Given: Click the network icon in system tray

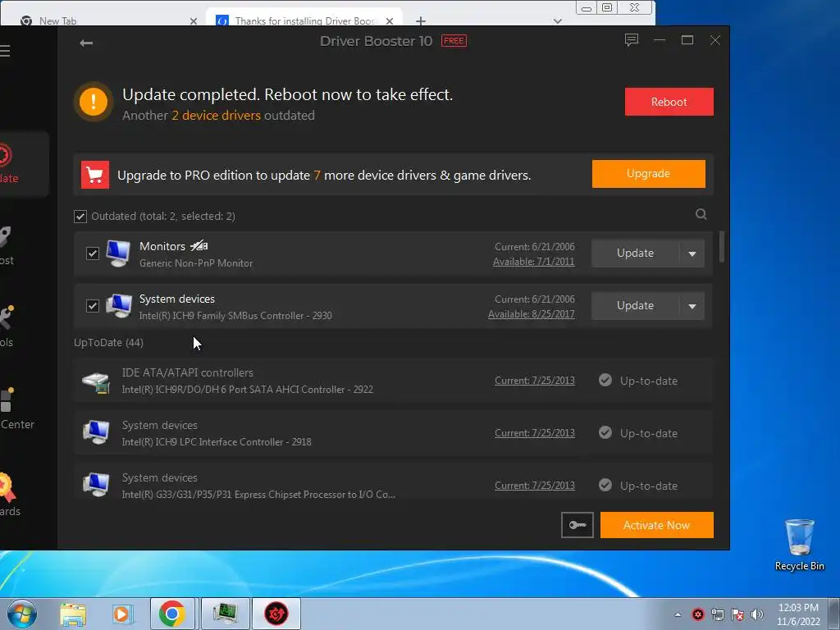Looking at the screenshot, I should (x=717, y=614).
